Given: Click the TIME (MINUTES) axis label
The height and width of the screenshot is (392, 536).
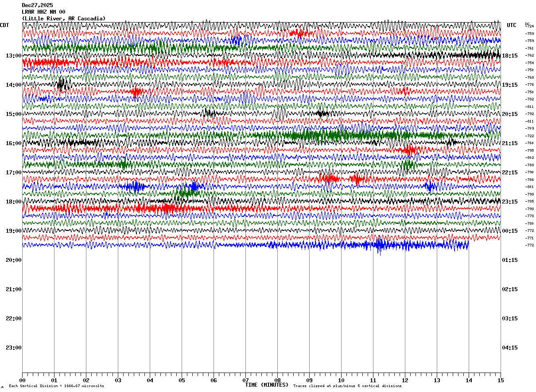Looking at the screenshot, I should 267,385.
